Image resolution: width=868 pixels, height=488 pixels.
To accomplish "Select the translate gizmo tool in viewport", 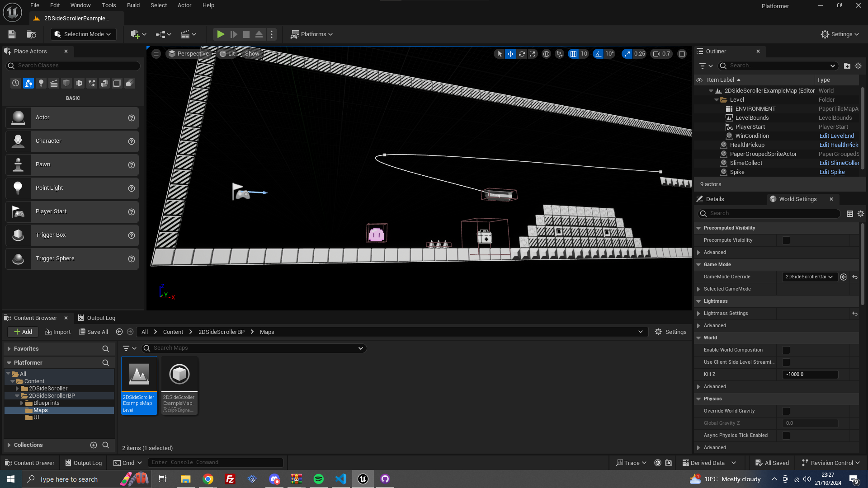I will [x=510, y=54].
